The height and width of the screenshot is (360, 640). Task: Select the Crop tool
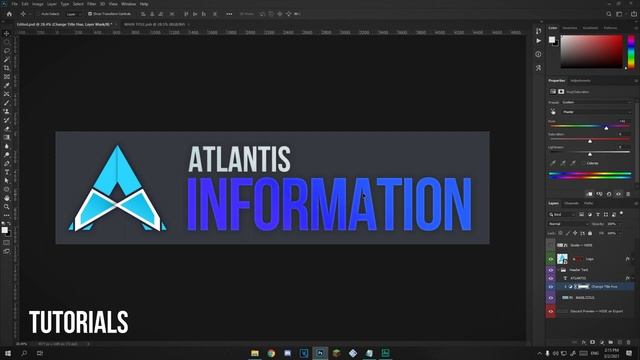click(x=7, y=68)
